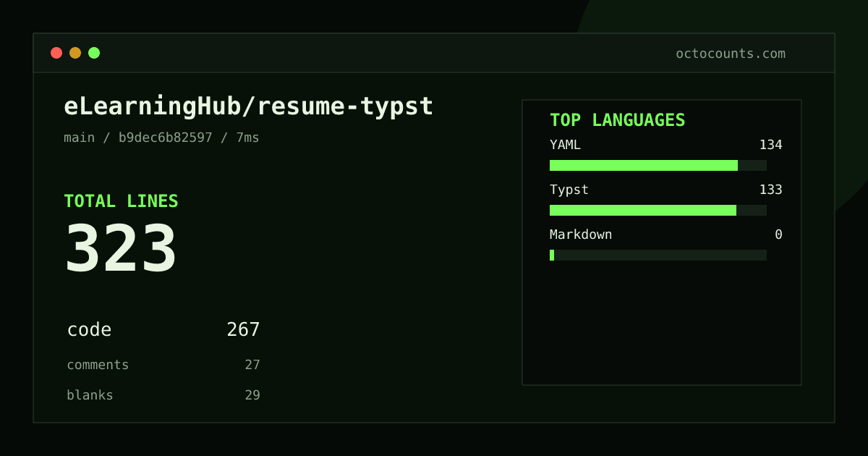Click the blanks label
The image size is (868, 456).
[x=90, y=395]
